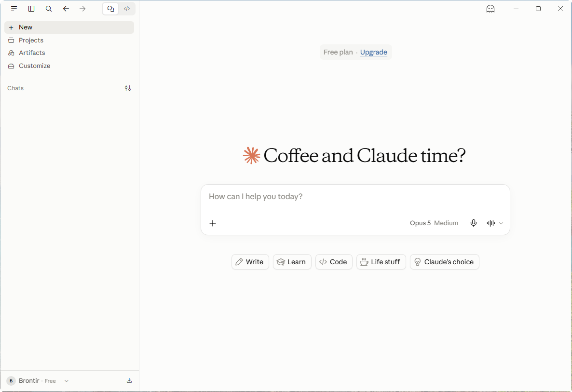Open incognito ghost chat icon
The width and height of the screenshot is (572, 392).
tap(490, 9)
